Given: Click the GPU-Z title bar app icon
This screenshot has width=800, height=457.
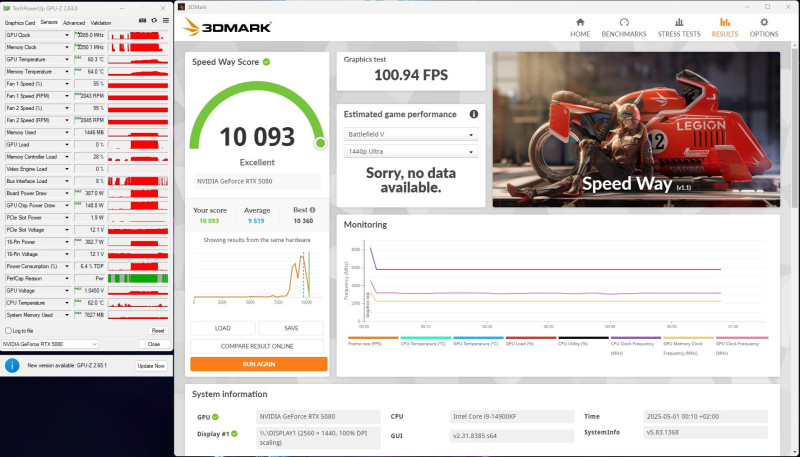Looking at the screenshot, I should (6, 8).
